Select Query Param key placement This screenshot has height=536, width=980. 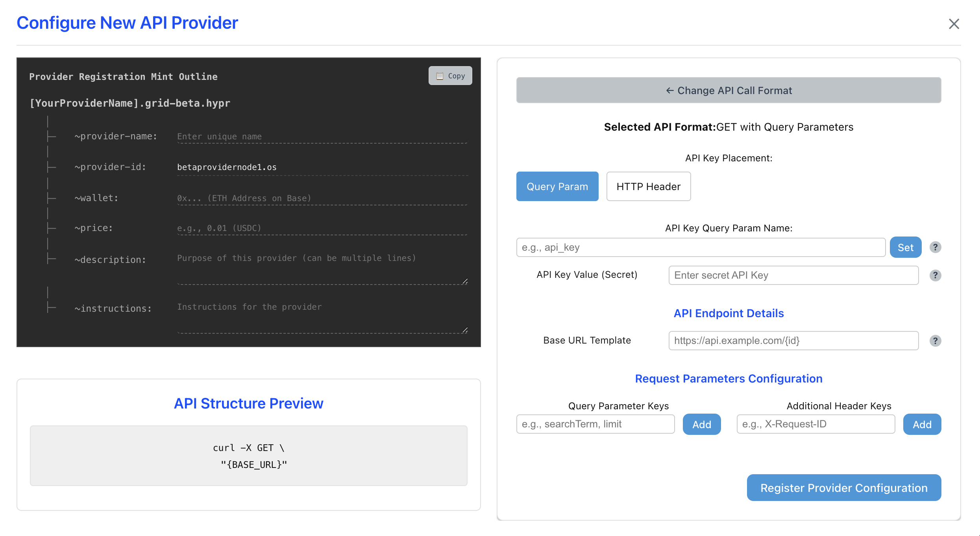(557, 186)
